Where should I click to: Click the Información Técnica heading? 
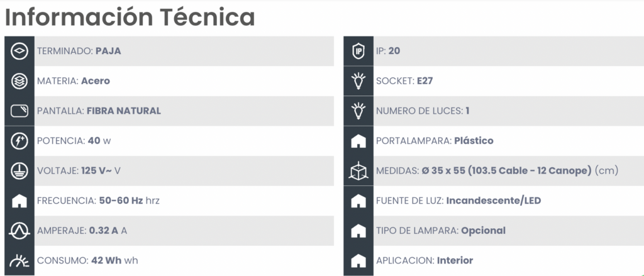[x=130, y=17]
